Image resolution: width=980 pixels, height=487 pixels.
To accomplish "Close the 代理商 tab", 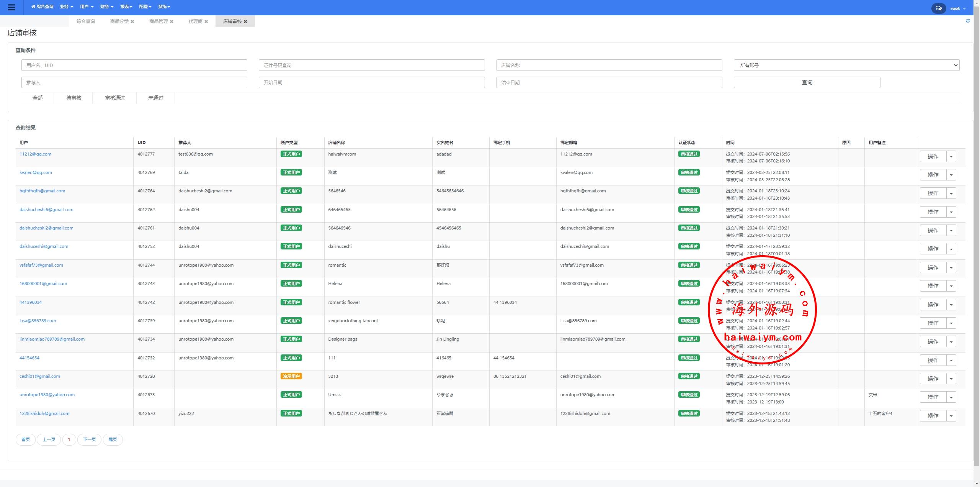I will (206, 21).
